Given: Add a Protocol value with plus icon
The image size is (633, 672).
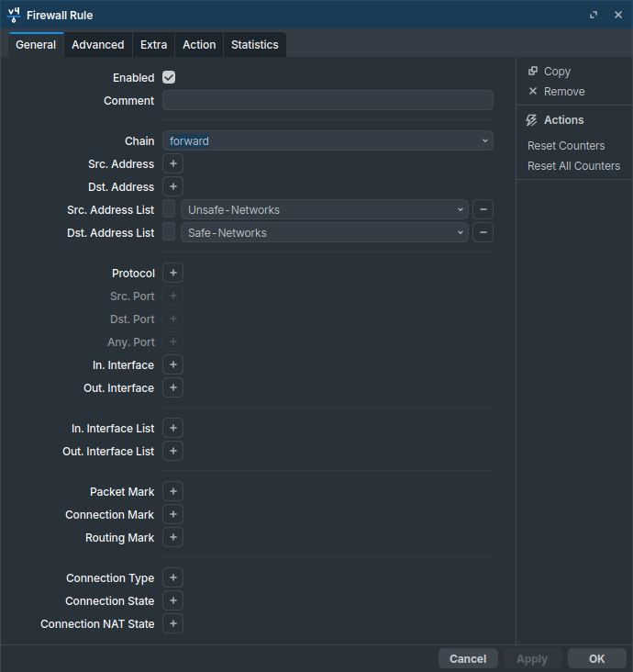Looking at the screenshot, I should pos(172,274).
